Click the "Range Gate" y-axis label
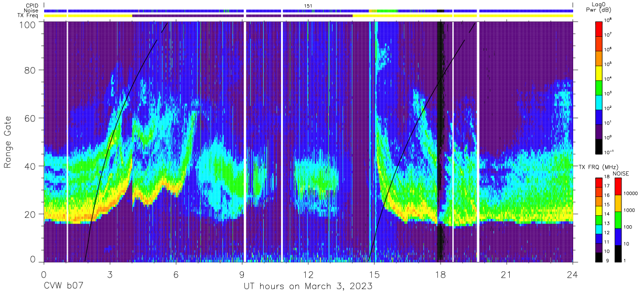644x297 pixels. pyautogui.click(x=8, y=142)
